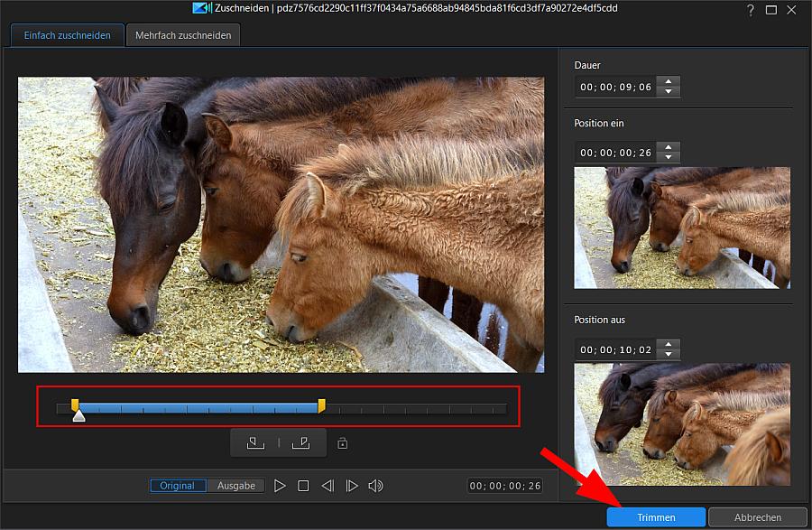The image size is (812, 530).
Task: Click the Mark In position icon
Action: pyautogui.click(x=255, y=442)
